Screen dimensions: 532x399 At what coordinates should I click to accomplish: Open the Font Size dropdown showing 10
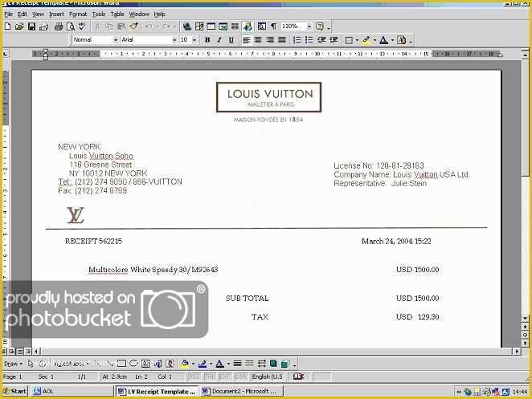tap(194, 40)
